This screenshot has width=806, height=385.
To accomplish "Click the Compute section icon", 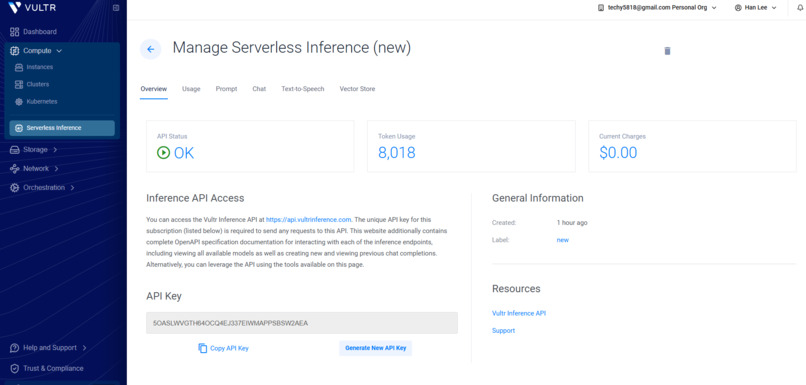I will [14, 51].
